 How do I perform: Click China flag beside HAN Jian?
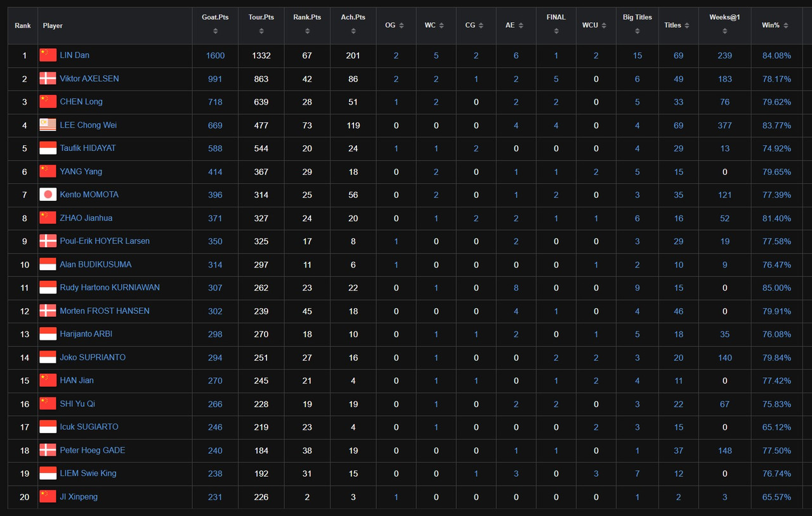point(48,380)
